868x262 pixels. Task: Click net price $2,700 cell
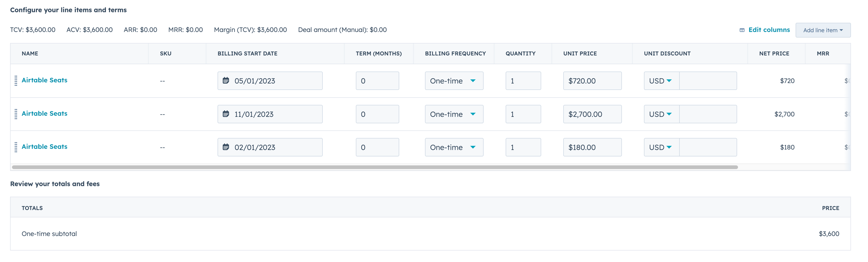(784, 114)
